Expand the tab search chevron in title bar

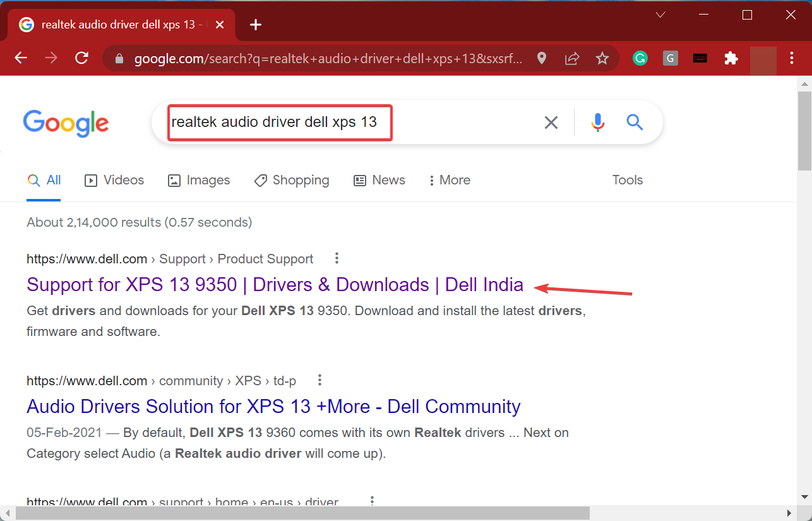(660, 15)
